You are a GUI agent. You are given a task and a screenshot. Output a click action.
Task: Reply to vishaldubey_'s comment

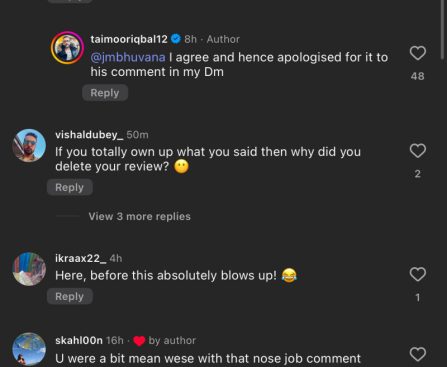coord(70,187)
